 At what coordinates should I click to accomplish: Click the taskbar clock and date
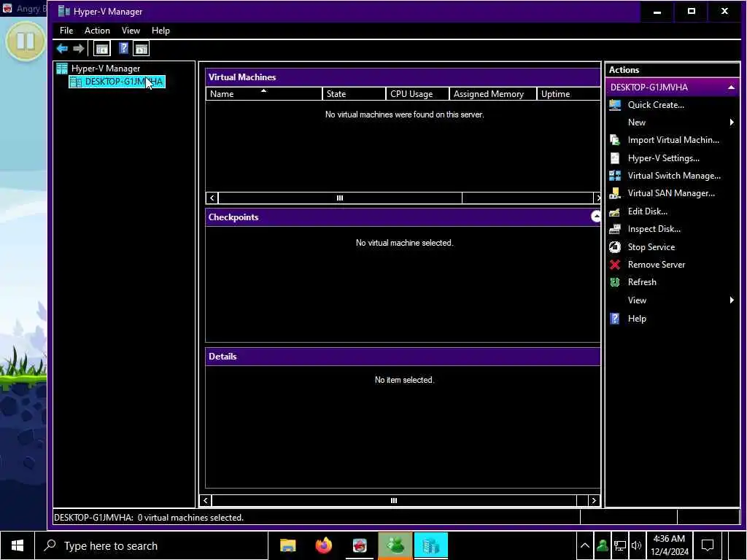(x=669, y=545)
